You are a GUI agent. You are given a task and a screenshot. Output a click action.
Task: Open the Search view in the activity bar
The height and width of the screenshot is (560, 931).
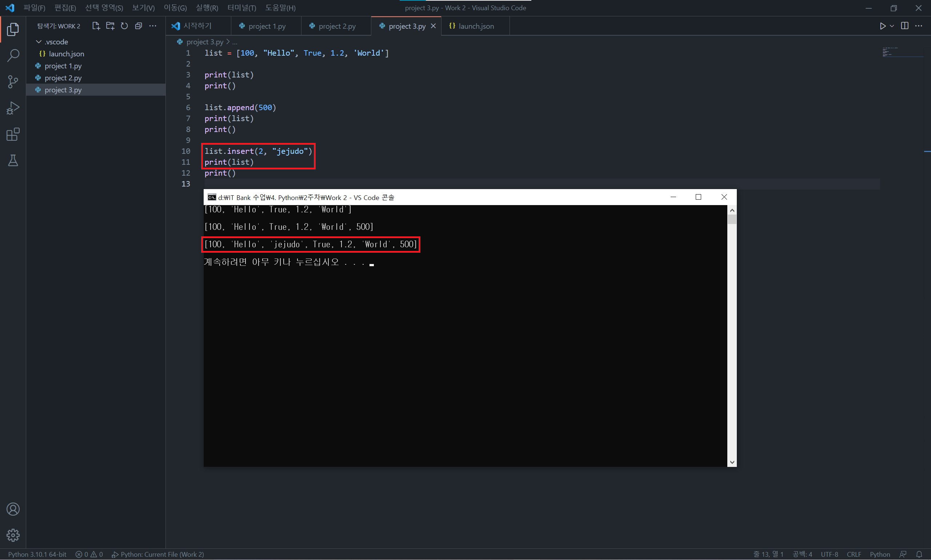point(13,56)
